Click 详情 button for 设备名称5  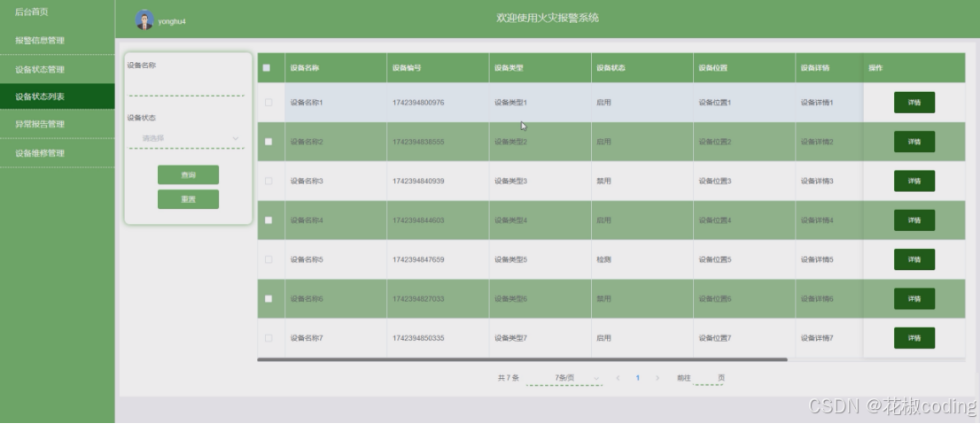coord(914,259)
